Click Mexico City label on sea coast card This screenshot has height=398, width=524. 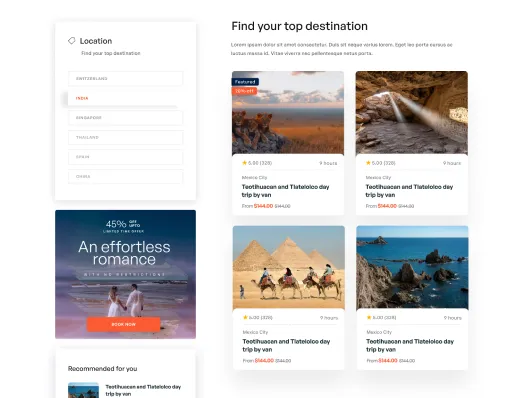tap(379, 332)
